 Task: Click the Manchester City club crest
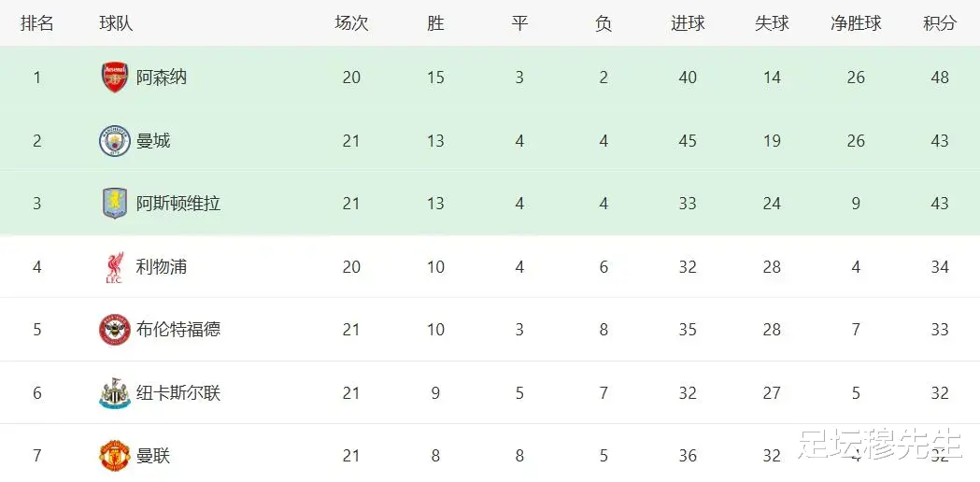tap(114, 141)
